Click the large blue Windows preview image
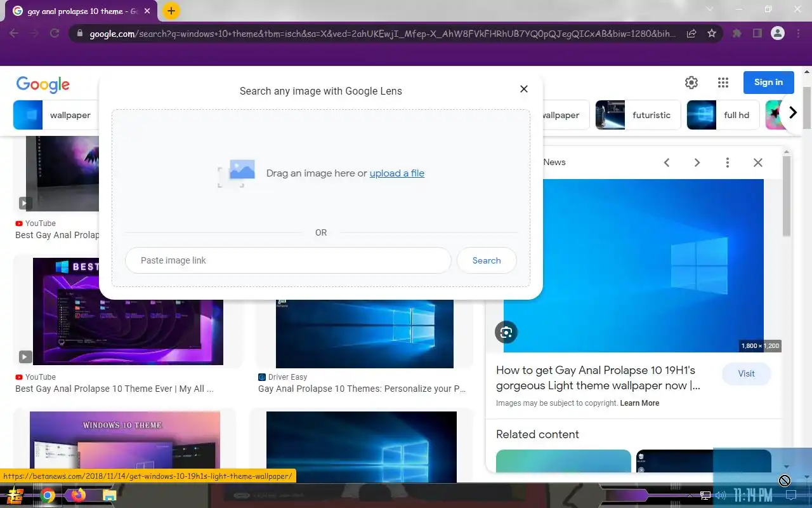This screenshot has height=508, width=812. pos(634,265)
